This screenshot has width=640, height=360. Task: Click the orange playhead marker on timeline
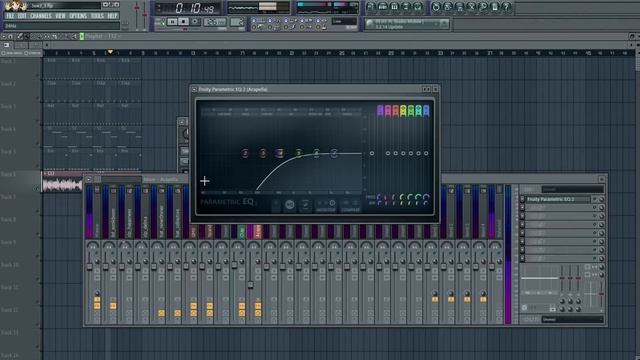110,52
